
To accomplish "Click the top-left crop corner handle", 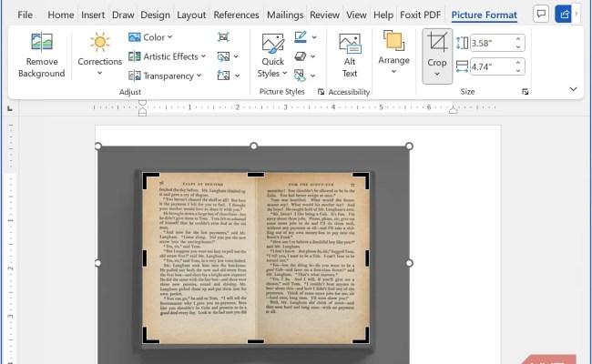I will coord(150,180).
